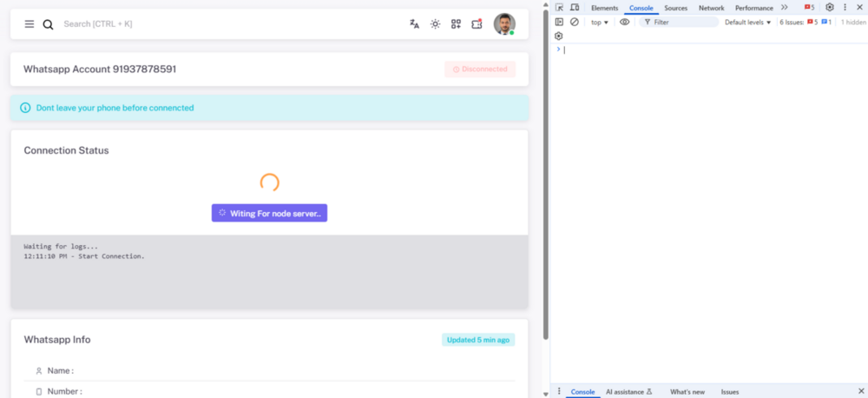Screen dimensions: 868x398
Task: Open DevTools settings gear in top bar
Action: click(829, 8)
